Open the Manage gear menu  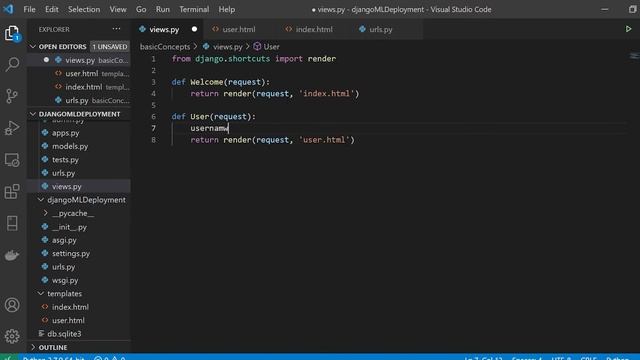[12, 336]
